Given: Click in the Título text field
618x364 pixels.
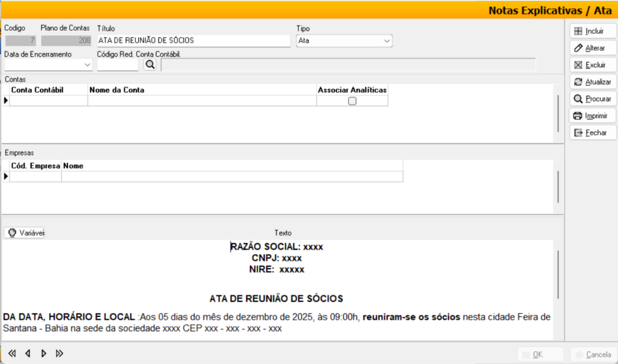Looking at the screenshot, I should coord(193,41).
